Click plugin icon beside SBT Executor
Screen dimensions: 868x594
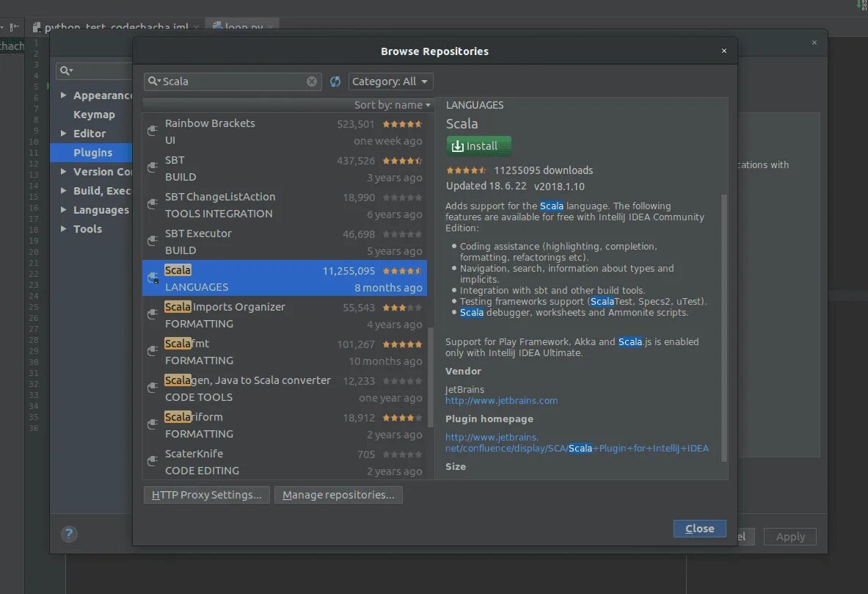coord(153,241)
